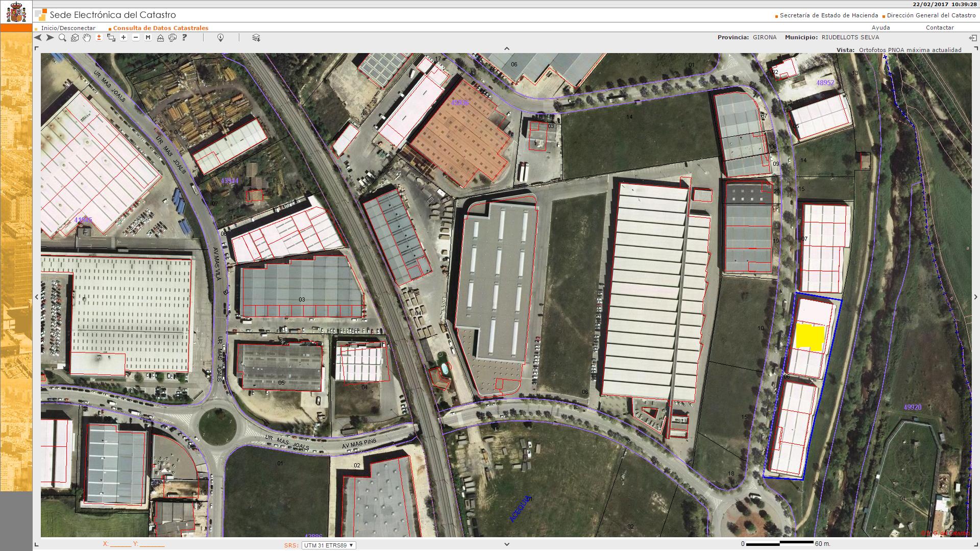Screen dimensions: 980x551
Task: Open the question mark help tool
Action: [184, 38]
